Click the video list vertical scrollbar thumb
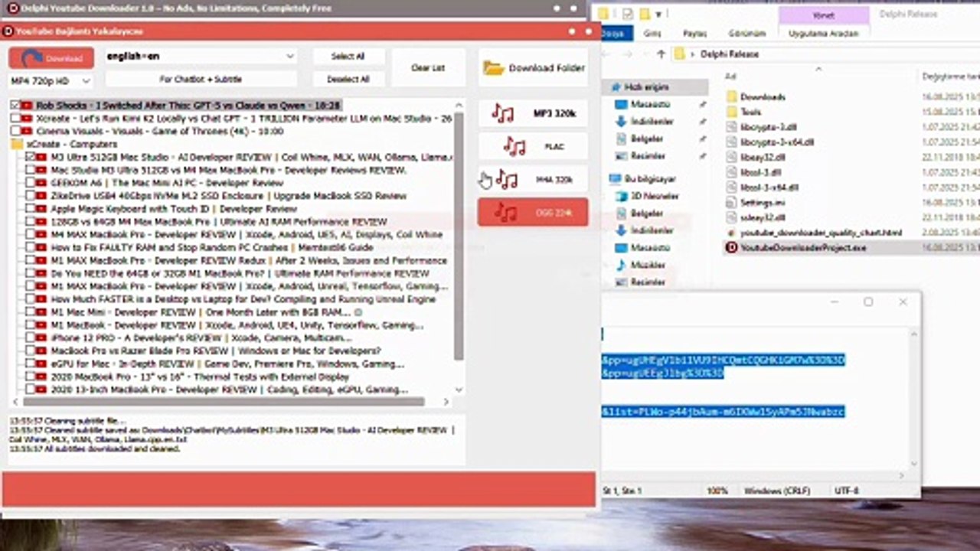This screenshot has width=980, height=551. click(x=459, y=236)
